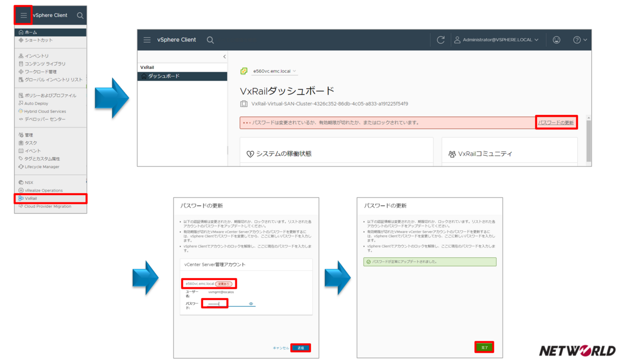Click the イベント events calendar icon
This screenshot has height=364, width=618.
point(21,151)
